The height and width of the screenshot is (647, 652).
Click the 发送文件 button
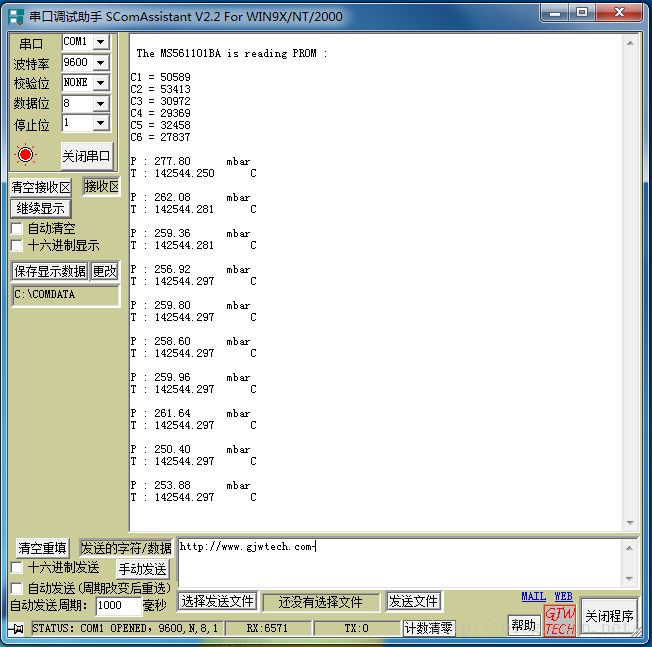click(x=413, y=601)
